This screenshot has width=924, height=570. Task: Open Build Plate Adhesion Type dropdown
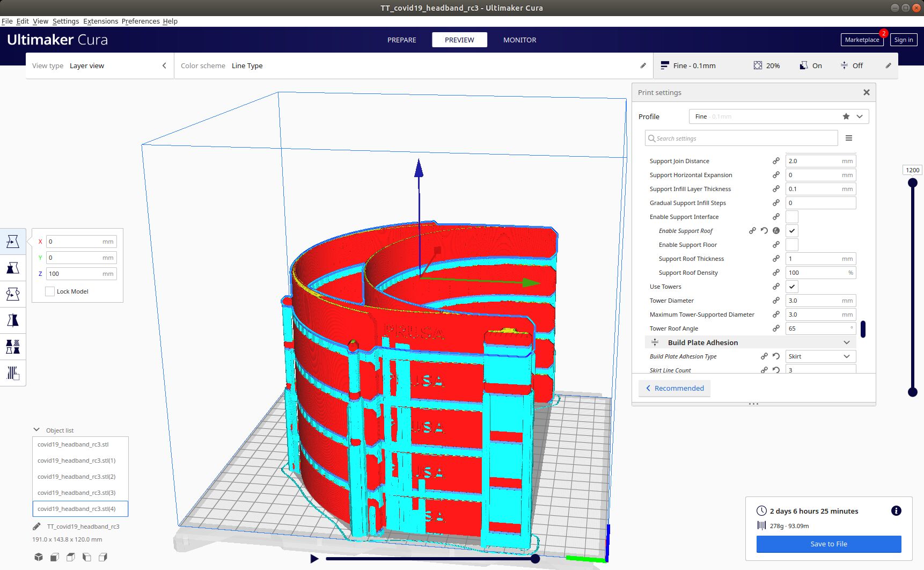coord(820,356)
